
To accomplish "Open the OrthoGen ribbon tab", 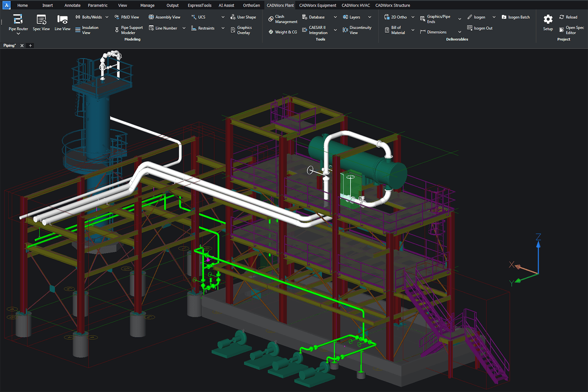I will click(x=251, y=5).
